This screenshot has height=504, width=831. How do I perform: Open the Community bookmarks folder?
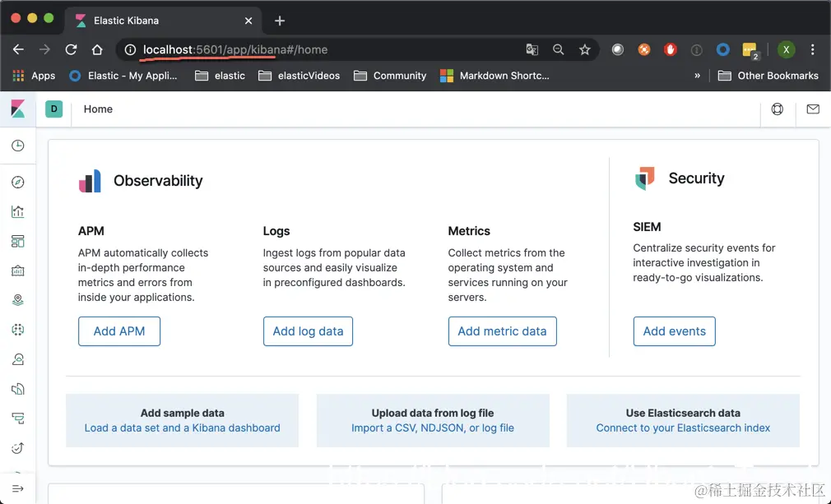pyautogui.click(x=390, y=76)
